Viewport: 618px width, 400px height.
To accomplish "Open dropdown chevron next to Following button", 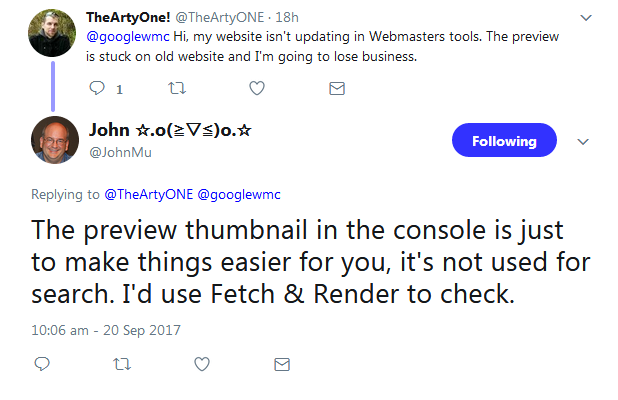I will coord(583,142).
